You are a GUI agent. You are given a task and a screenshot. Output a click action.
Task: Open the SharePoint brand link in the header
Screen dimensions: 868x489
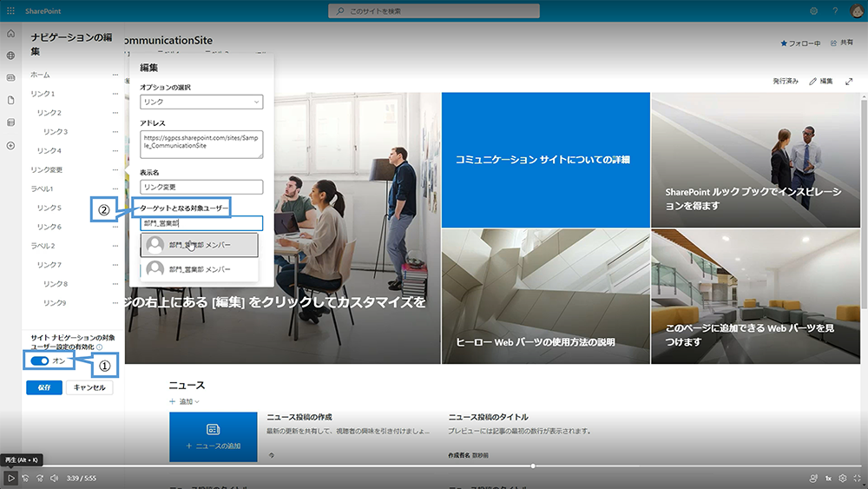(x=43, y=11)
